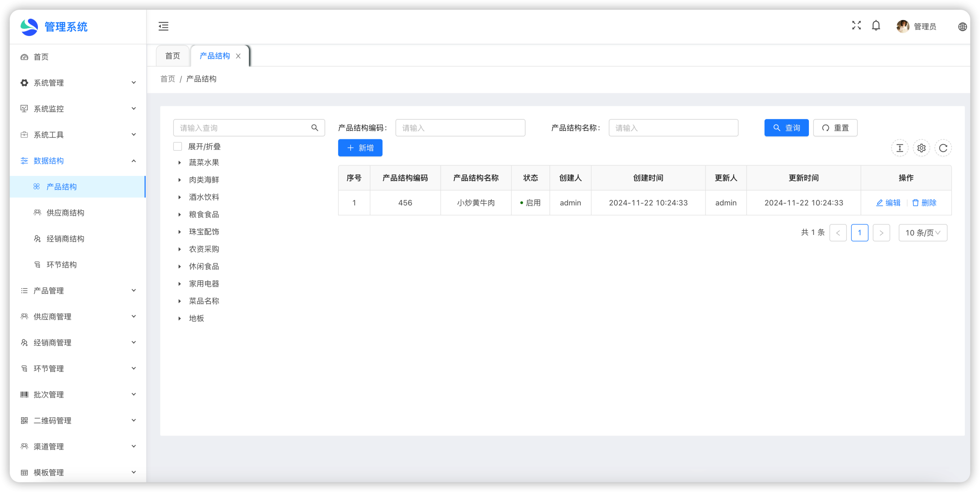980x492 pixels.
Task: Expand the 家用电器 tree node
Action: tap(180, 284)
